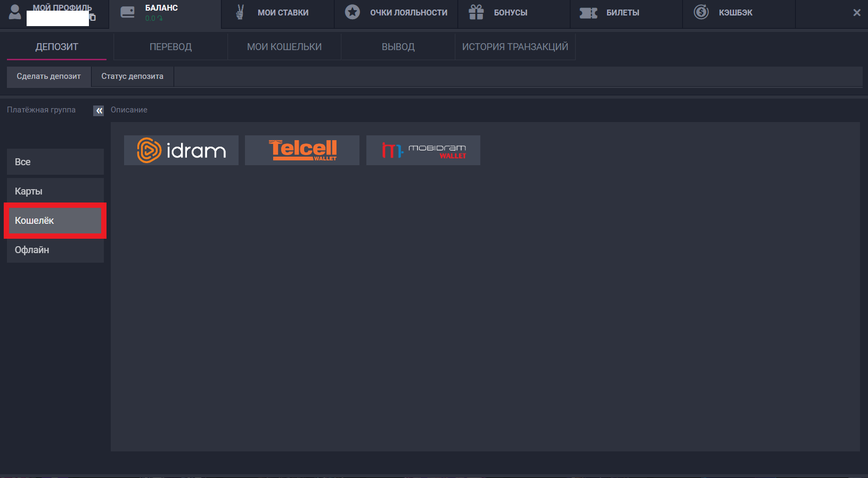Click the My Bets hand icon

tap(240, 12)
